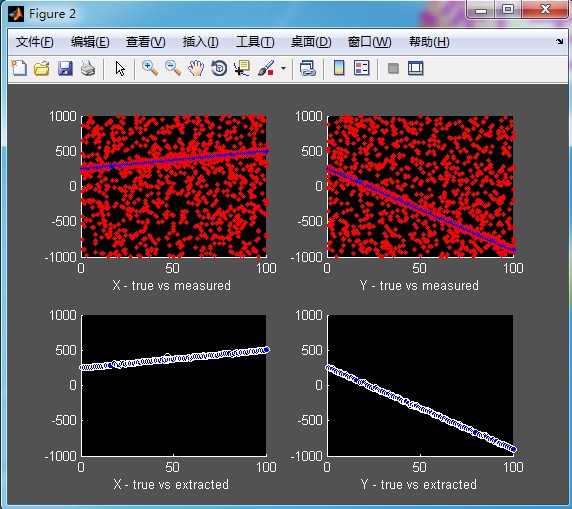This screenshot has width=572, height=509.
Task: Save figure with floppy disk icon
Action: click(65, 68)
